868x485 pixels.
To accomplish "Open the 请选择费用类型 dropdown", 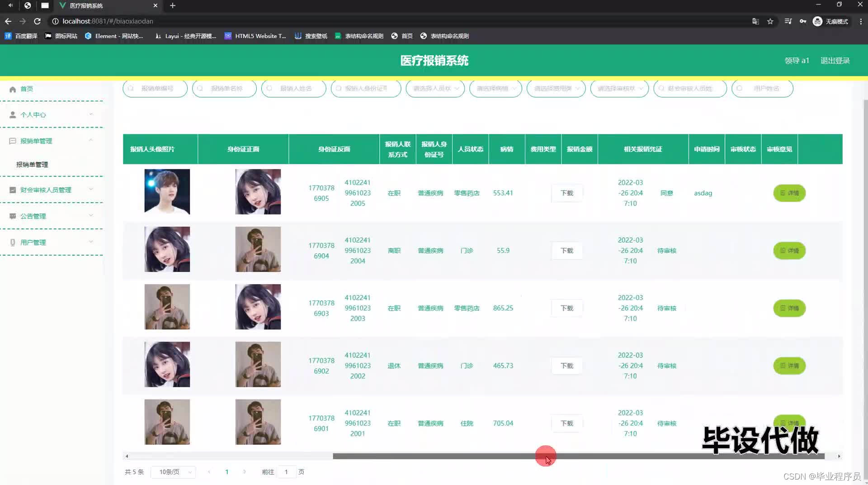I will (556, 89).
